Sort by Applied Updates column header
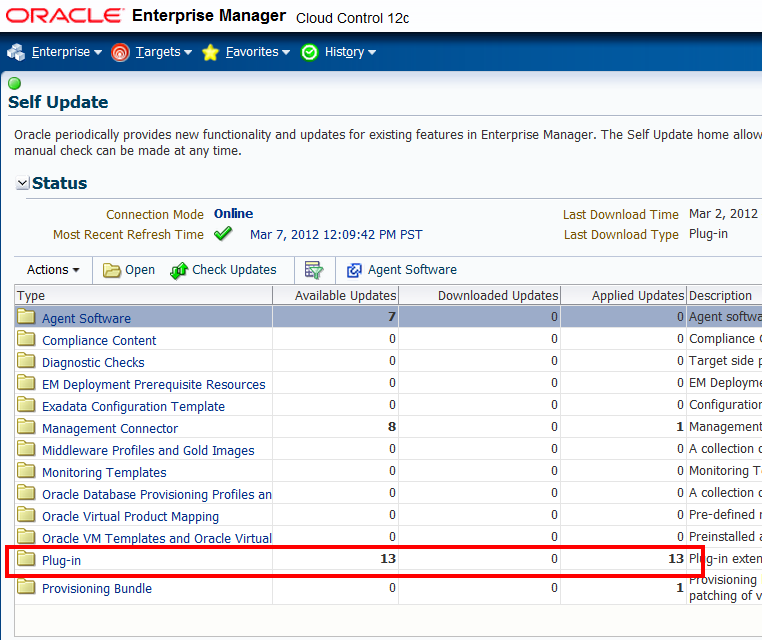The image size is (762, 640). [x=623, y=295]
